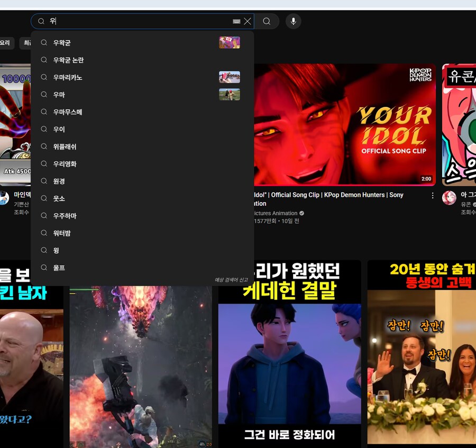476x448 pixels.
Task: Clear the search box with X
Action: click(x=248, y=21)
